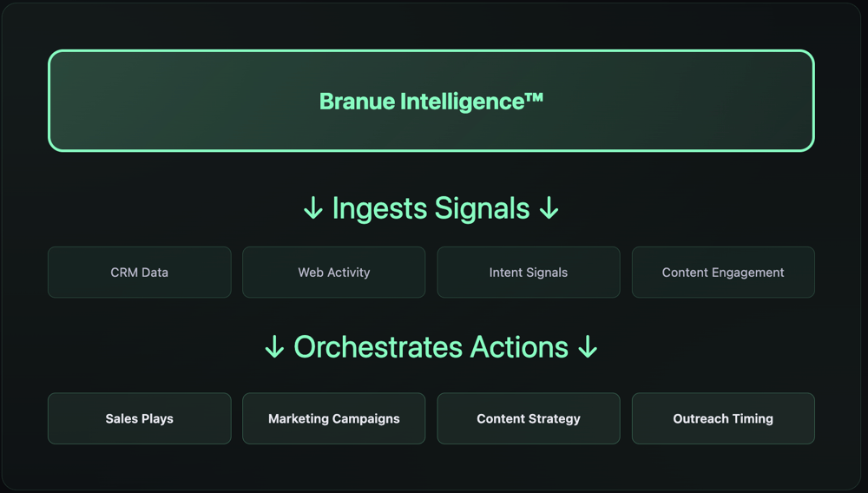868x493 pixels.
Task: Choose the Intent Signals card
Action: (529, 273)
